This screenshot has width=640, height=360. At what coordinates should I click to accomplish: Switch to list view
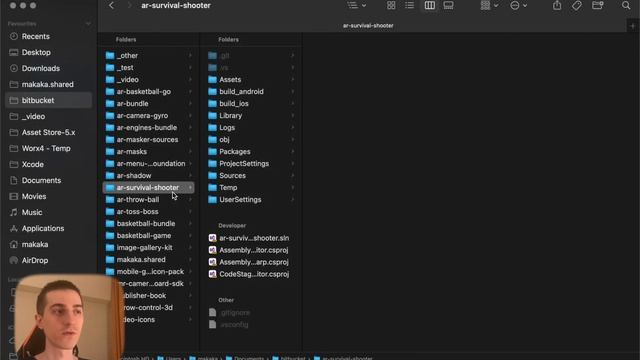click(409, 5)
